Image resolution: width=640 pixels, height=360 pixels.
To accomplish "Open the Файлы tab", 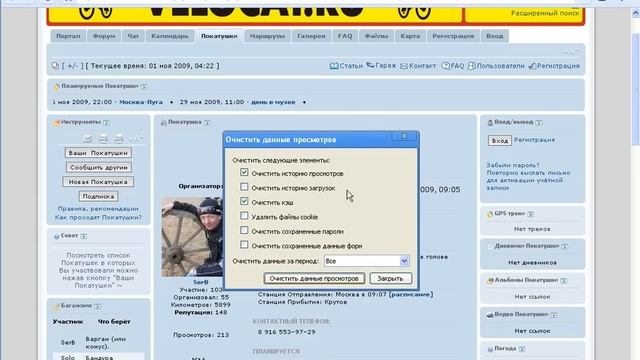I will [x=376, y=36].
